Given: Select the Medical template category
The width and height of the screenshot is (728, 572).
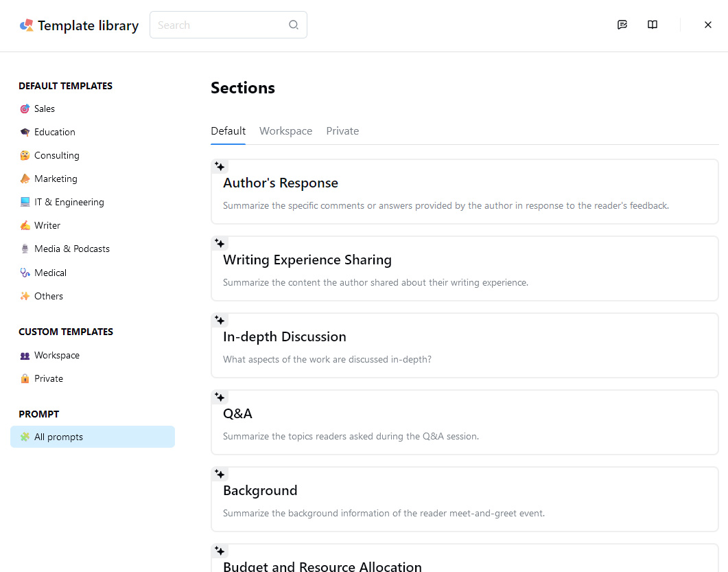Looking at the screenshot, I should (93, 273).
